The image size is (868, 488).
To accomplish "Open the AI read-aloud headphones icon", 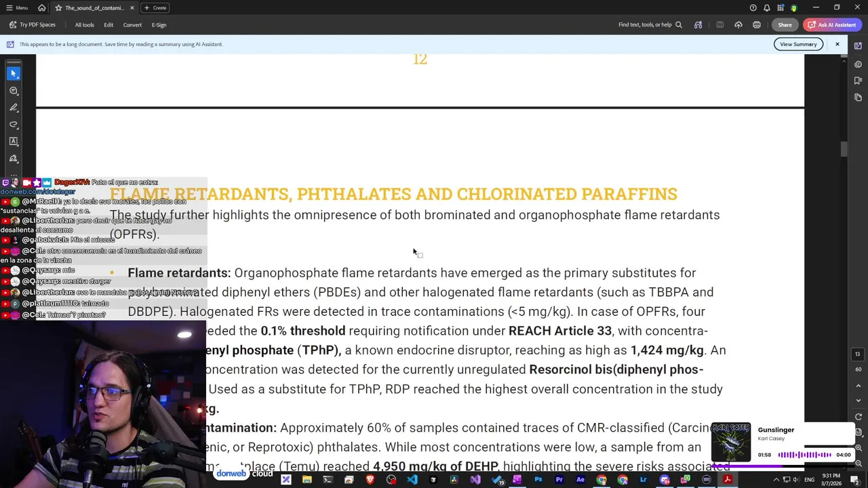I will [698, 25].
